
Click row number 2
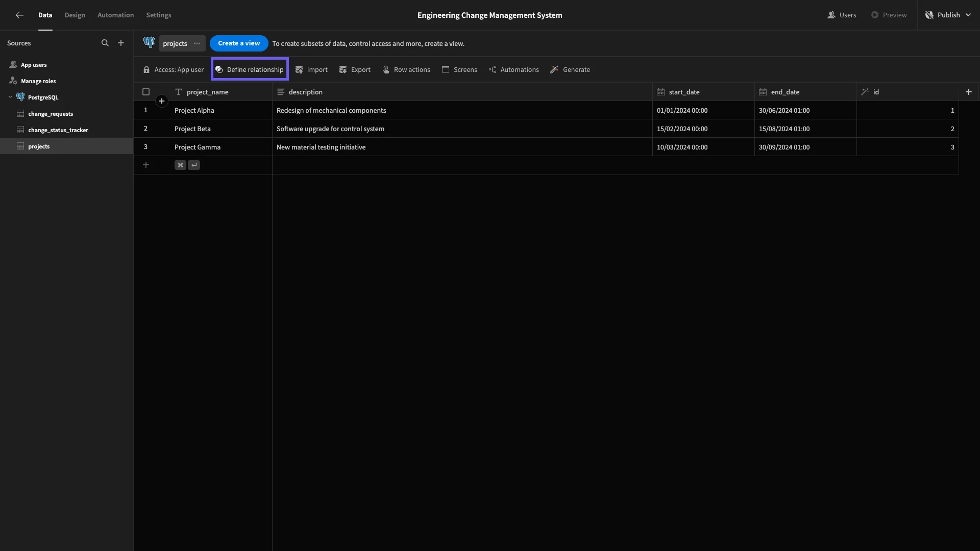145,129
